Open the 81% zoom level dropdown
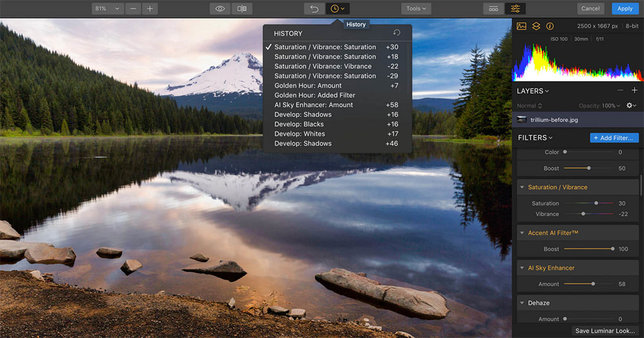644x338 pixels. coord(107,8)
